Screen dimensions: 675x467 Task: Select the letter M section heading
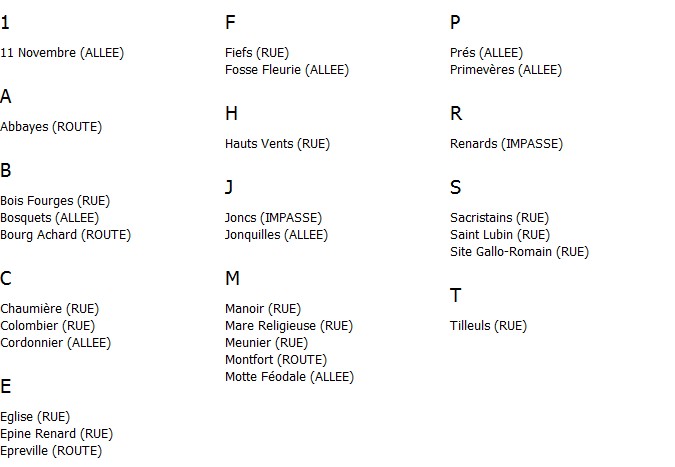pyautogui.click(x=232, y=278)
